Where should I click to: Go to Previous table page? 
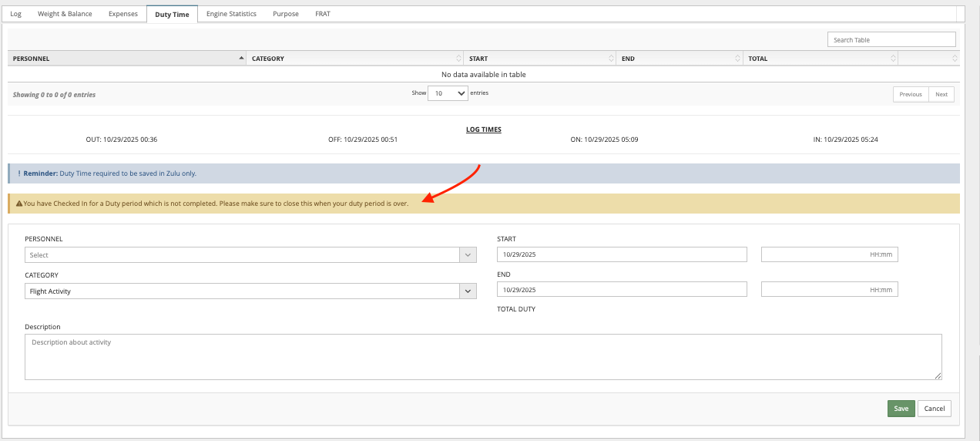[x=911, y=94]
